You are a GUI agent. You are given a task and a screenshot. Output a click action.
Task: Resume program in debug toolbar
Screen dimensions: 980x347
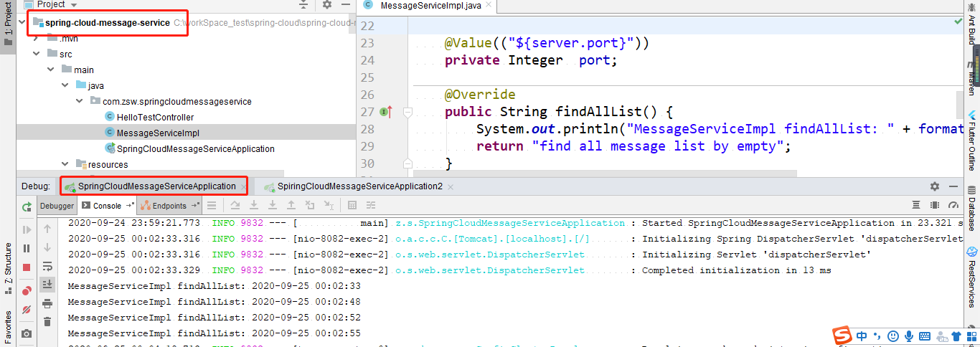click(x=27, y=230)
